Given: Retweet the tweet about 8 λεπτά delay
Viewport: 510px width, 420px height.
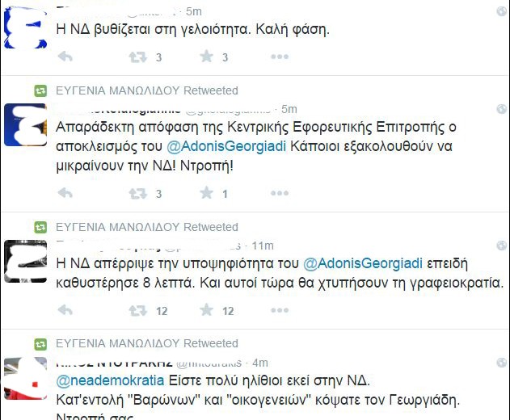Looking at the screenshot, I should [138, 310].
